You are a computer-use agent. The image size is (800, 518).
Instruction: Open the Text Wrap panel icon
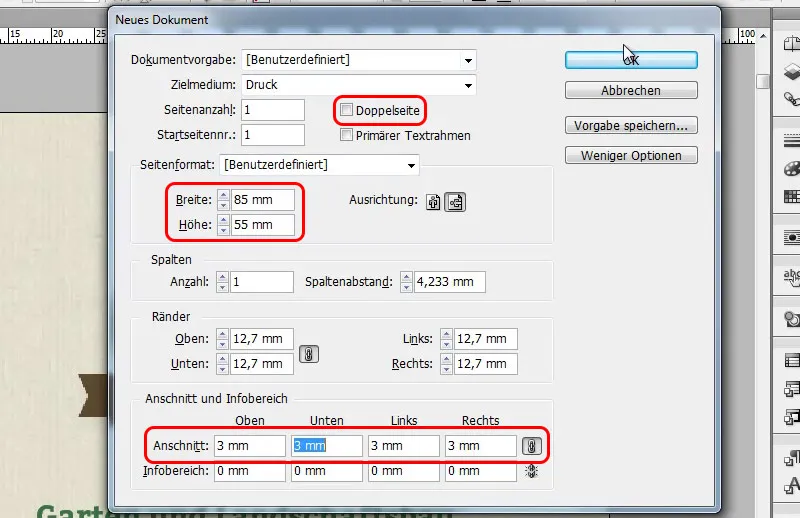click(791, 237)
